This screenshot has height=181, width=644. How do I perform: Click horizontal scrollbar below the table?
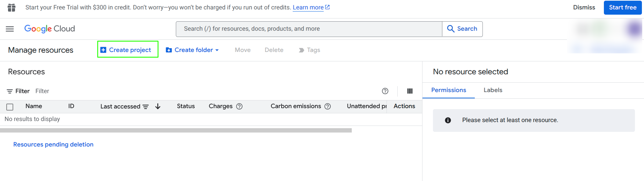coord(176,130)
